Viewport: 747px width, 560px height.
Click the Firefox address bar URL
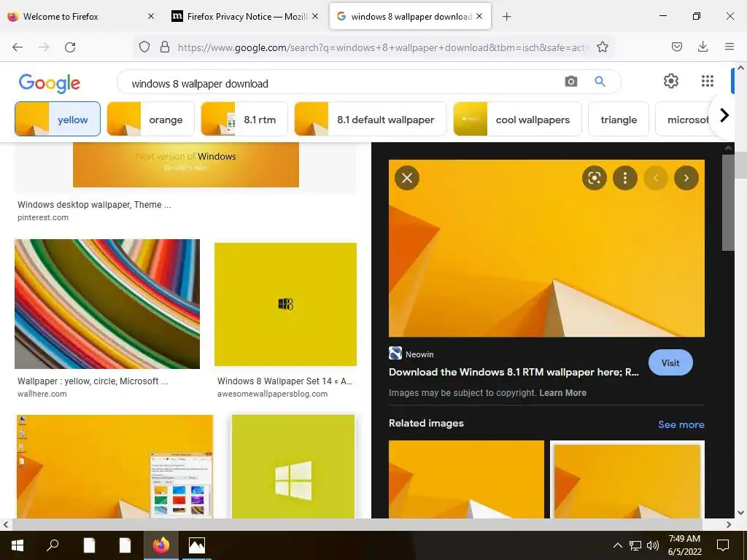click(382, 47)
